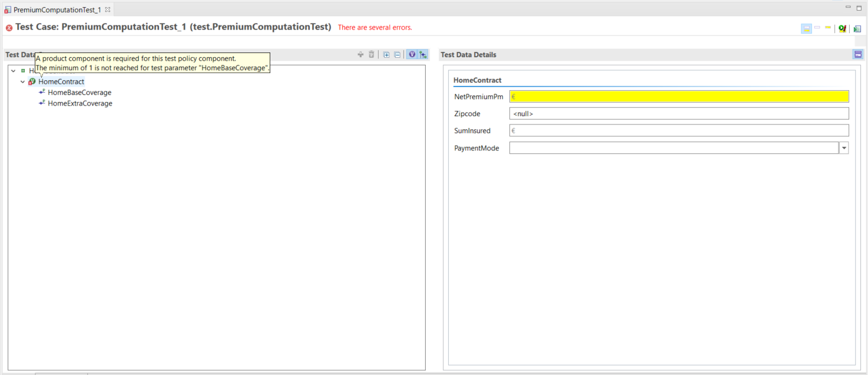This screenshot has height=375, width=868.
Task: Toggle showing both input and expected values
Action: click(806, 28)
